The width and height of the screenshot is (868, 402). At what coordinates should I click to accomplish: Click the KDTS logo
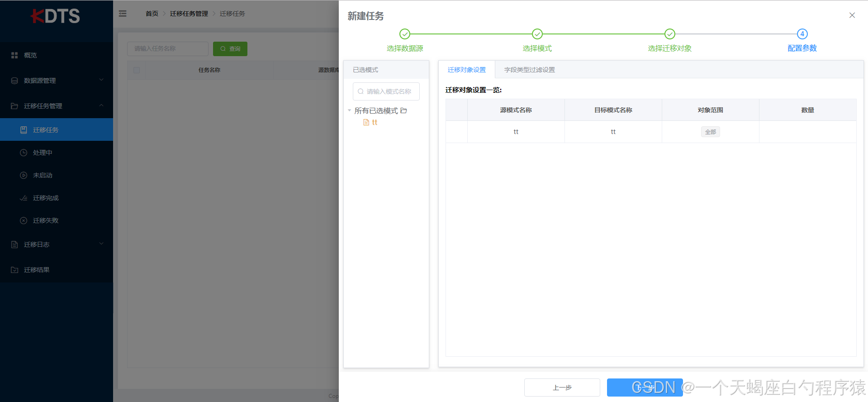55,16
